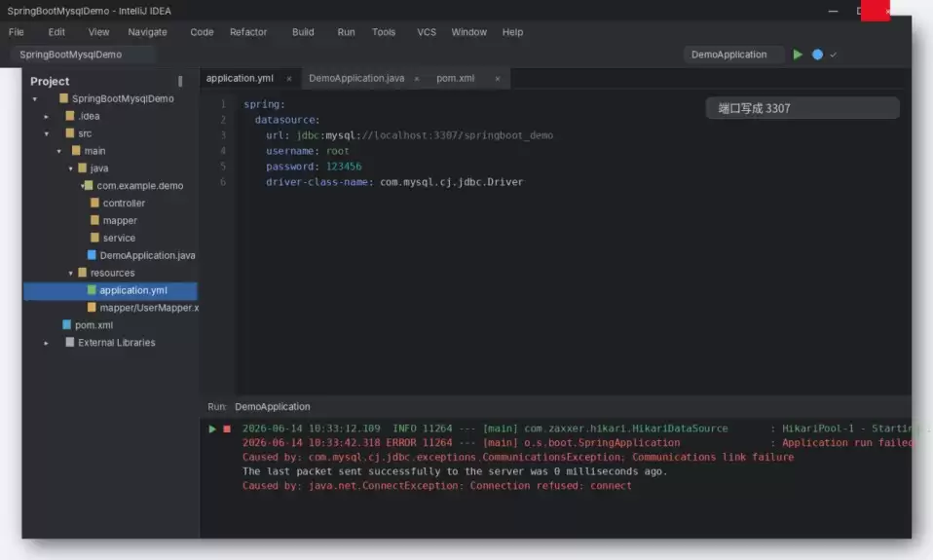The width and height of the screenshot is (933, 560).
Task: Click the controller label in project tree
Action: pyautogui.click(x=124, y=203)
